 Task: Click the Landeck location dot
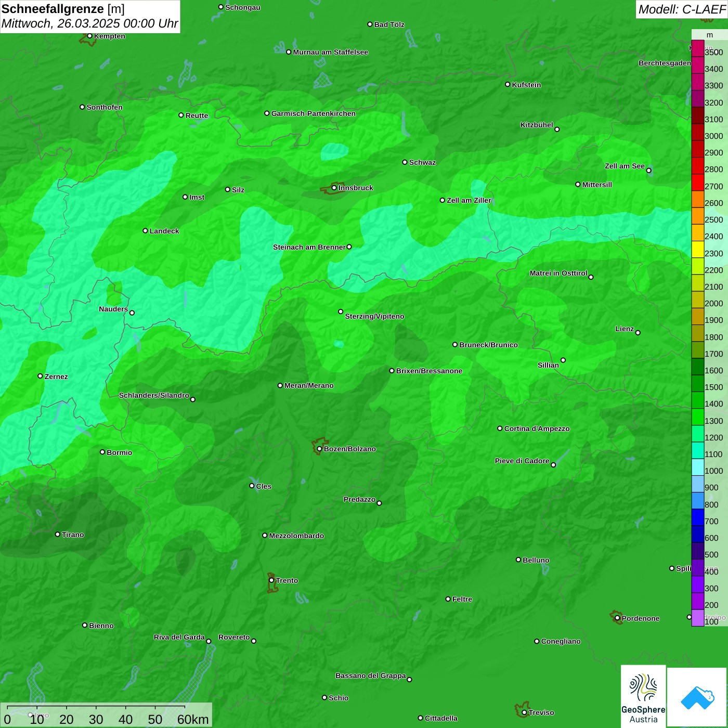(145, 230)
